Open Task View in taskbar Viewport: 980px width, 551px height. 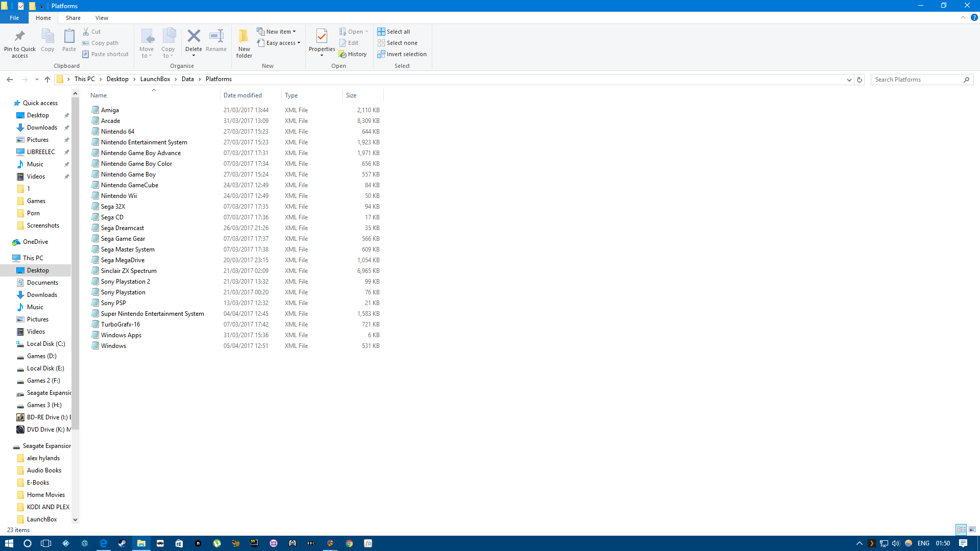tap(46, 543)
